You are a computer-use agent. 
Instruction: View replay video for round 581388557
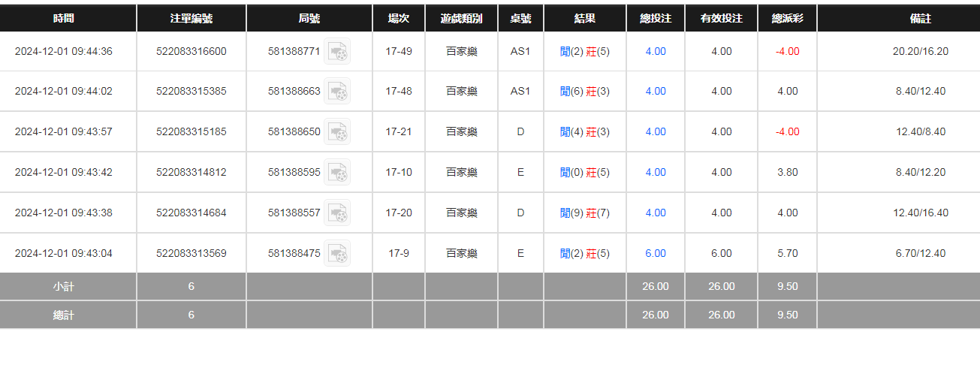(337, 213)
